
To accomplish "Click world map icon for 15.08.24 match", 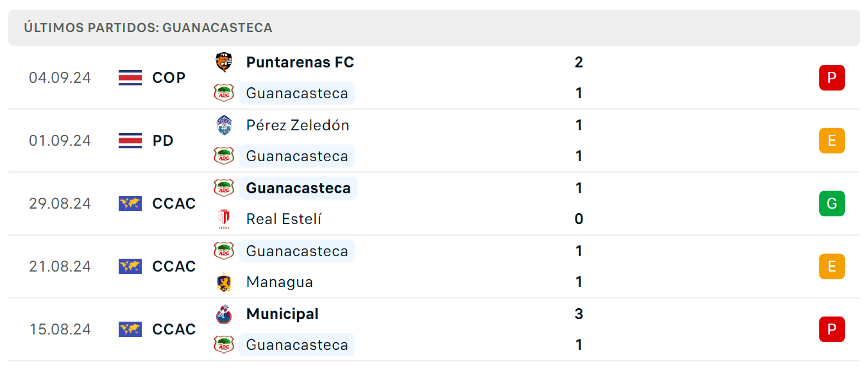I will click(130, 329).
